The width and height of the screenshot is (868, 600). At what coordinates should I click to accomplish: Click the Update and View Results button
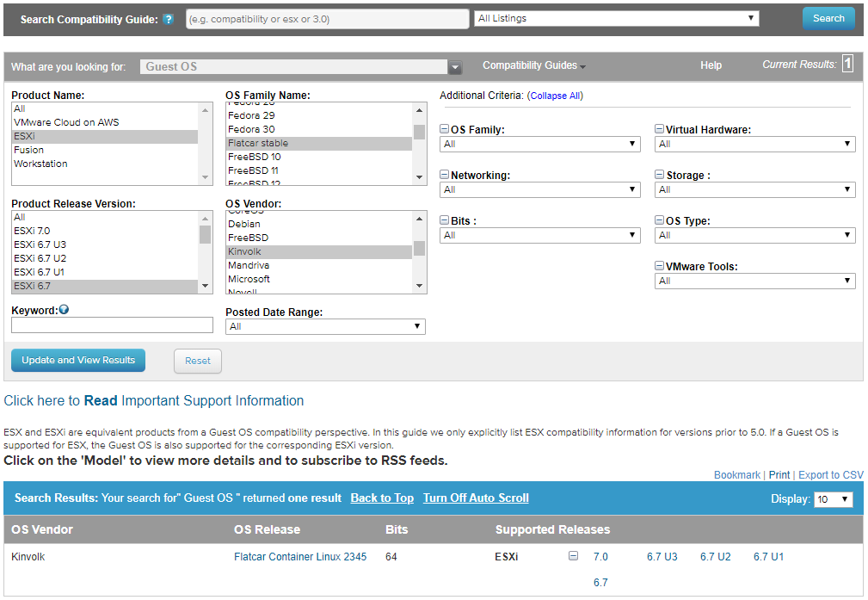tap(78, 361)
